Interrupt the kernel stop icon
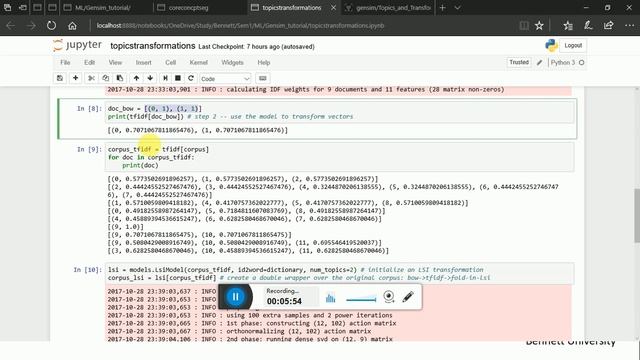This screenshot has height=360, width=640. pos(178,78)
